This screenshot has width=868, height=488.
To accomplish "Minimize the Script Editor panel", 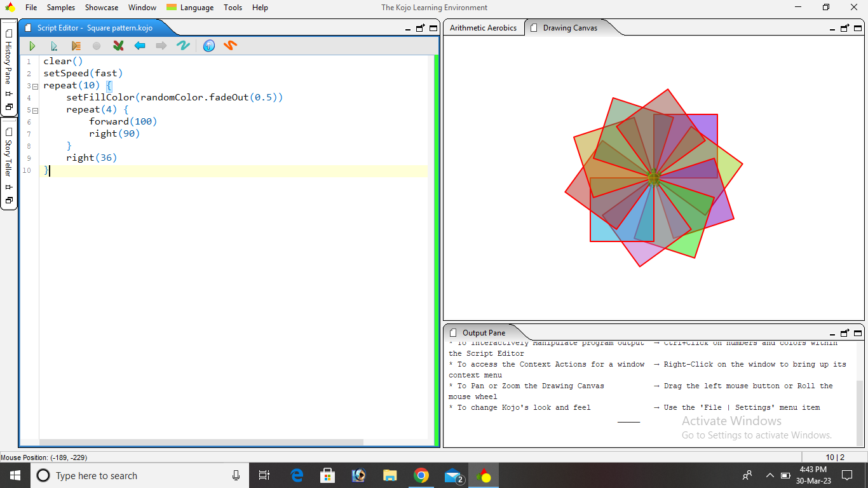I will click(x=408, y=29).
